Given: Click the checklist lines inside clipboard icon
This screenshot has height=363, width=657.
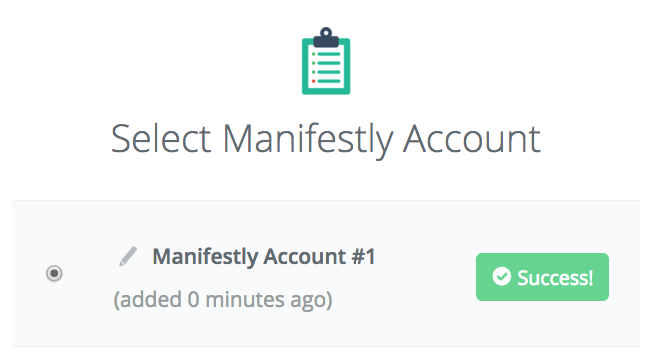Looking at the screenshot, I should click(329, 67).
